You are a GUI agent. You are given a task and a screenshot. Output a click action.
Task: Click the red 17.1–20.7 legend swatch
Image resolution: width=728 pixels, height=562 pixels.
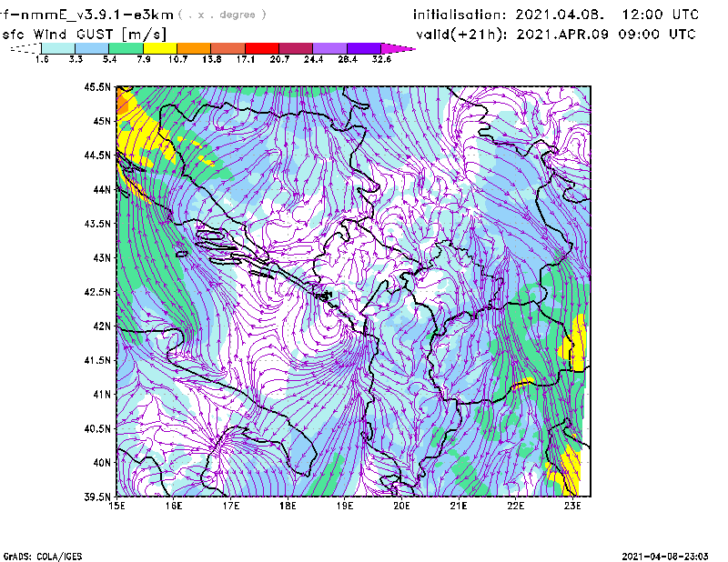click(262, 48)
